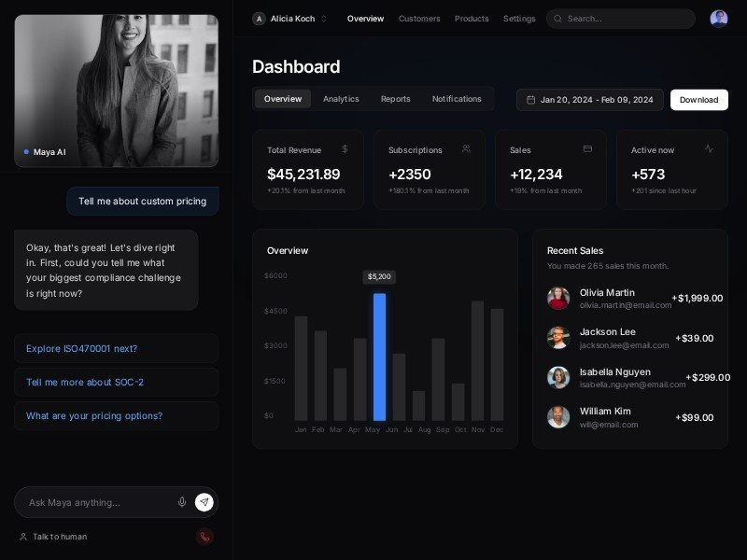The image size is (747, 560).
Task: Click the dollar sign icon on Total Revenue
Action: click(x=345, y=149)
